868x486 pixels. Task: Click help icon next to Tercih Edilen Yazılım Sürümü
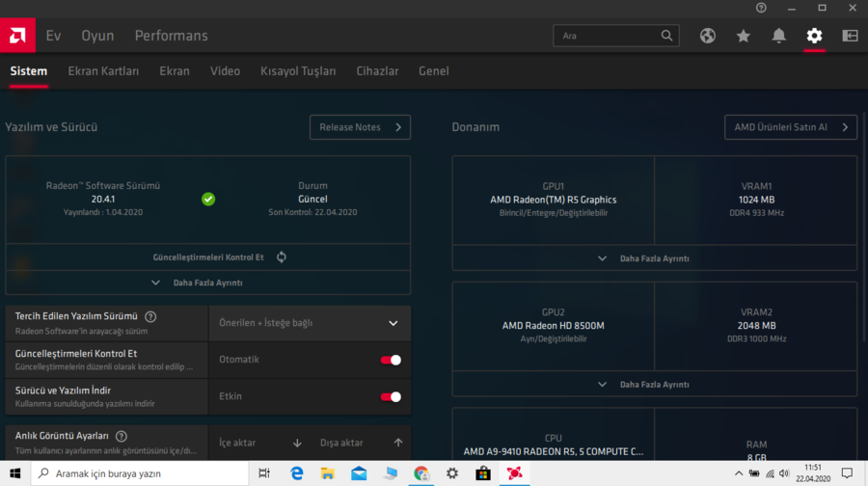pos(150,316)
